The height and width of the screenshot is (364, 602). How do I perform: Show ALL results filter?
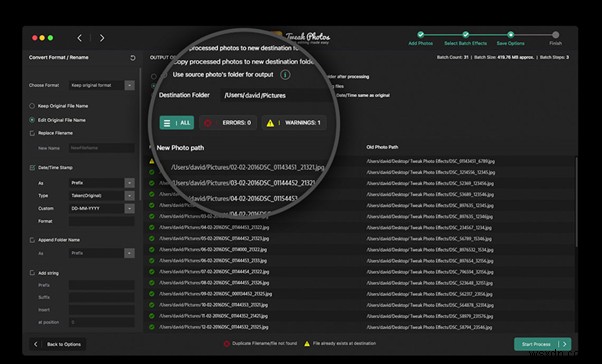point(177,123)
